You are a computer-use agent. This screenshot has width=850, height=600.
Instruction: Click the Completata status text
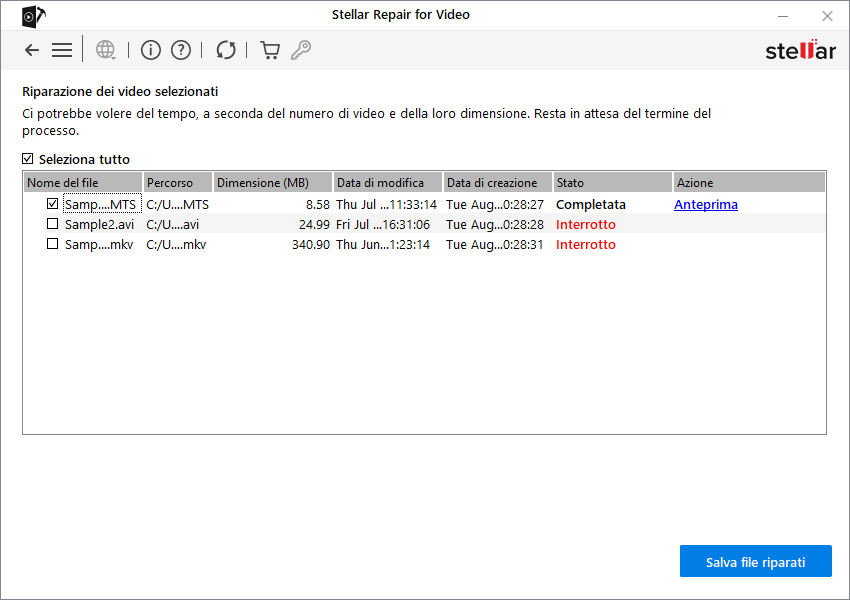point(591,204)
